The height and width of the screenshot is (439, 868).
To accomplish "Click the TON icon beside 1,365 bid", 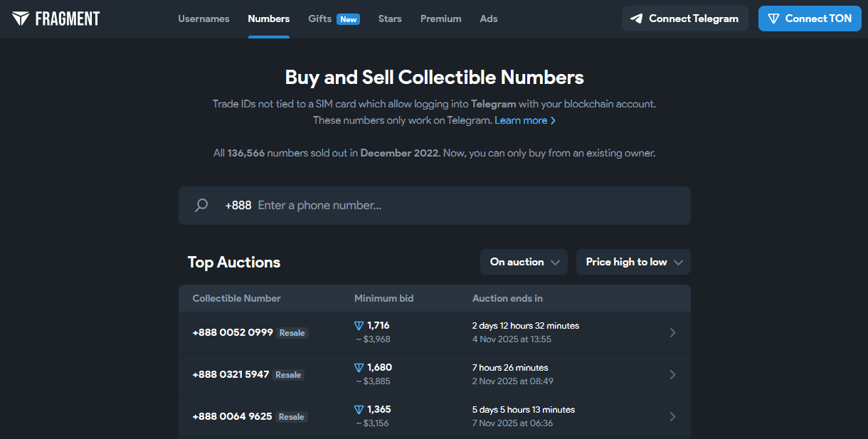I will tap(359, 410).
